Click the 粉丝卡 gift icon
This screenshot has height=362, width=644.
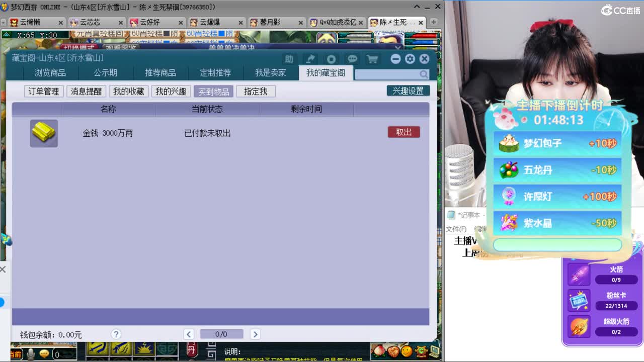(579, 300)
